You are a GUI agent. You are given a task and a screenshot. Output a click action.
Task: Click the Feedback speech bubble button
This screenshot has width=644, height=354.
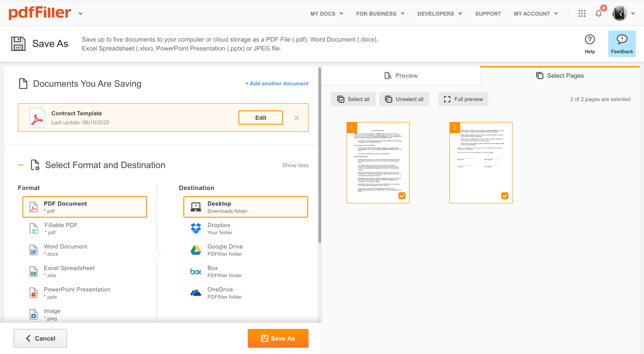622,44
